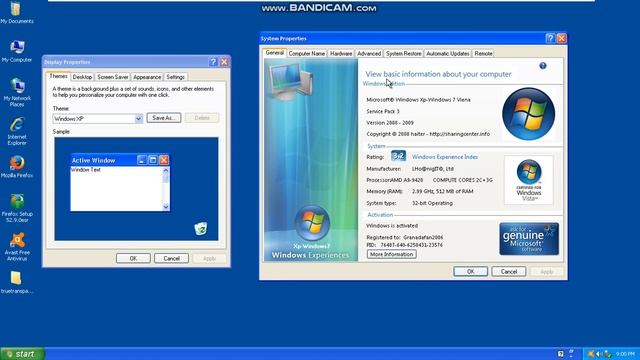Expand the Theme dropdown in Display Properties
Viewport: 640px width, 360px height.
click(138, 118)
